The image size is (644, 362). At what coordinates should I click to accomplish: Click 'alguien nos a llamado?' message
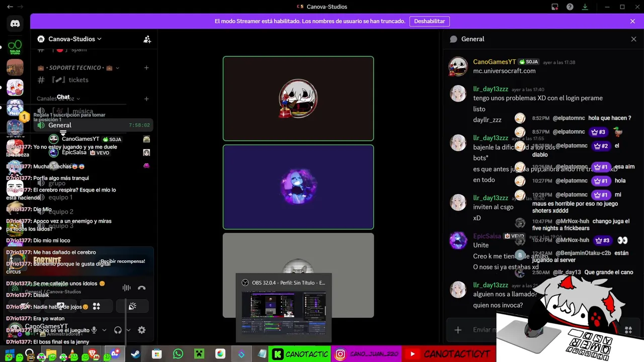(x=506, y=294)
